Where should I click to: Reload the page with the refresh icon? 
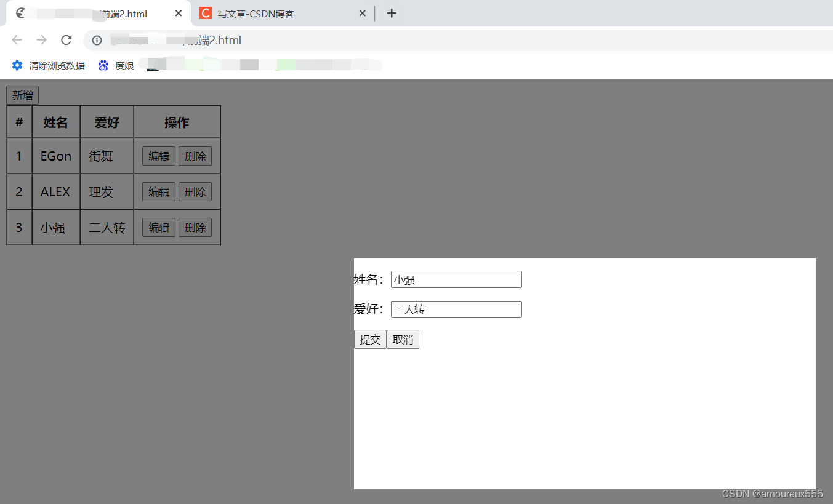(66, 40)
